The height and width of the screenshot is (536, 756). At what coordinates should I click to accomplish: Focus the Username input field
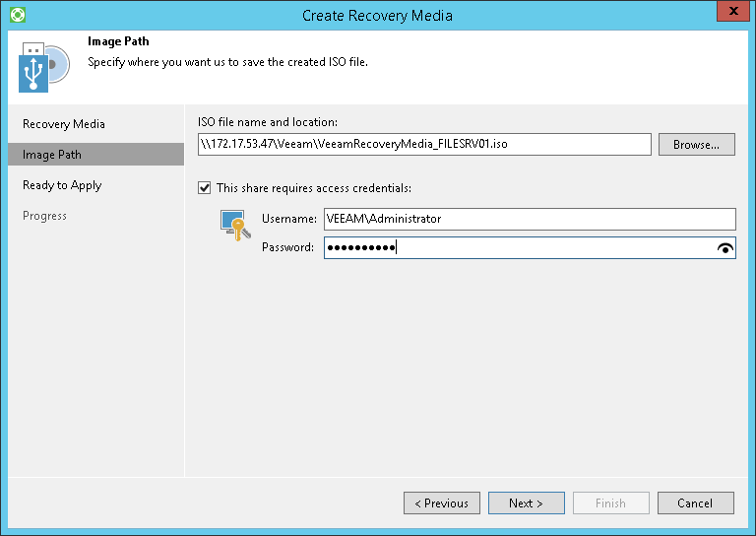(530, 219)
